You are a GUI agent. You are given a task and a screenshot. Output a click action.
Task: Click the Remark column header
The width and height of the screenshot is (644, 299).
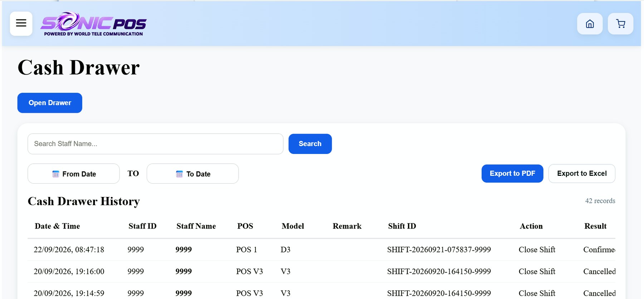(x=347, y=226)
